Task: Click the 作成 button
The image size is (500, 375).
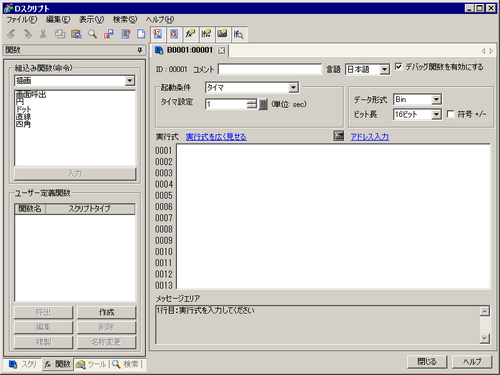Action: (x=107, y=312)
